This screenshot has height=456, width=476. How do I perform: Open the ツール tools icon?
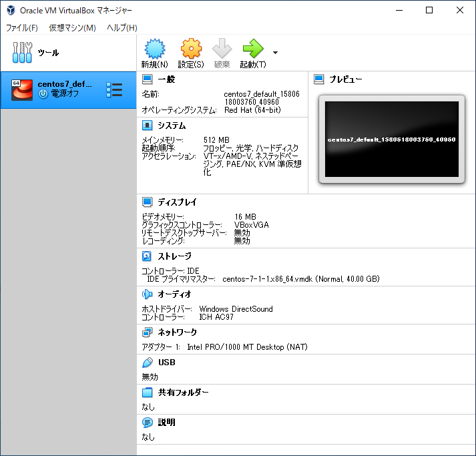coord(22,53)
